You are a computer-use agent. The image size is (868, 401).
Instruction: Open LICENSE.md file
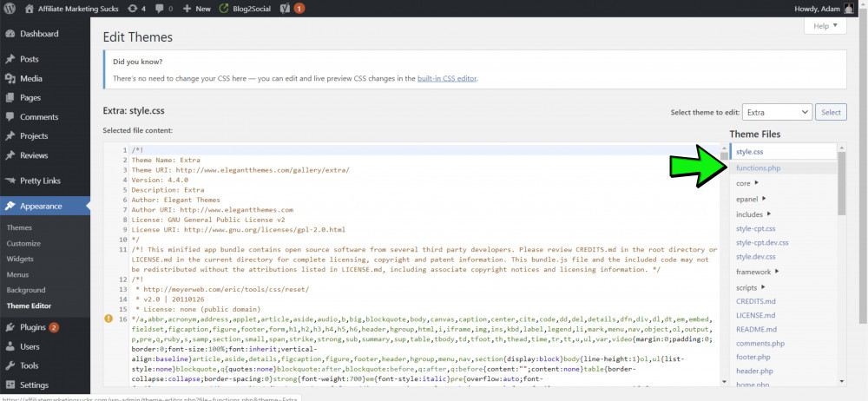(756, 315)
